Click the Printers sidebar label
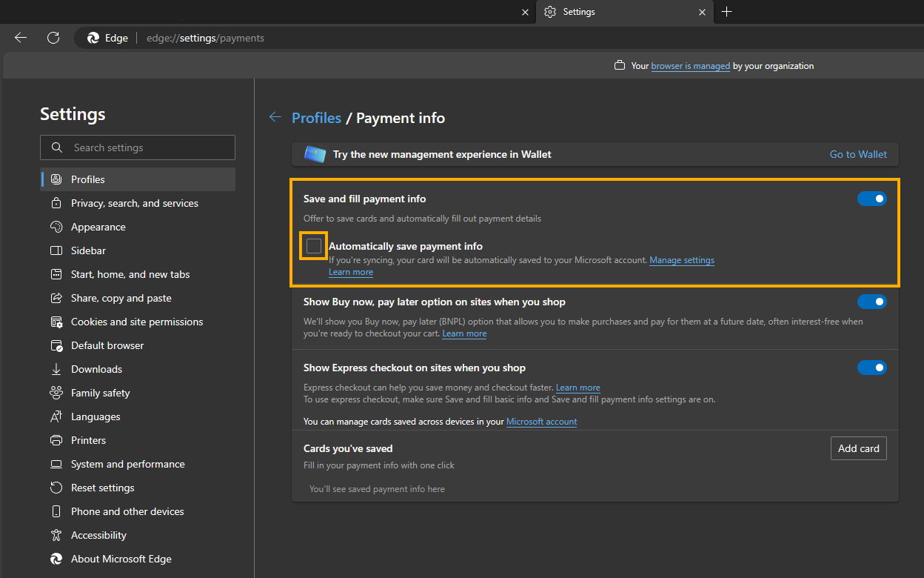The width and height of the screenshot is (924, 578). point(89,440)
